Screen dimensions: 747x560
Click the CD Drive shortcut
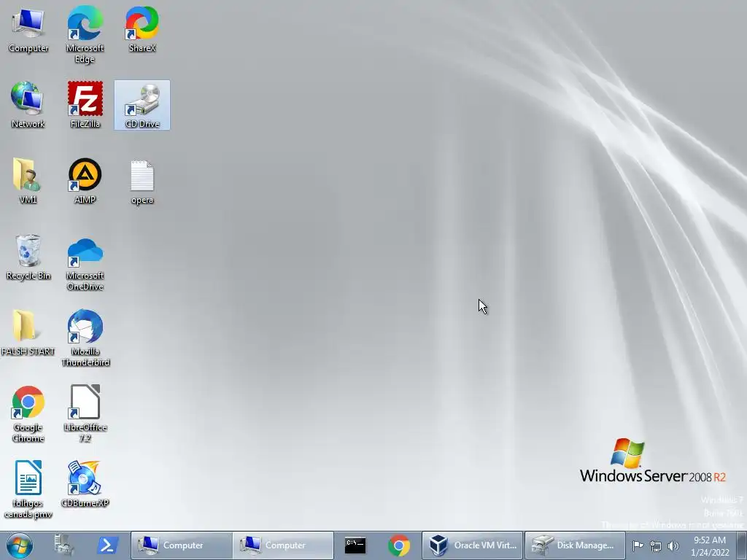142,105
